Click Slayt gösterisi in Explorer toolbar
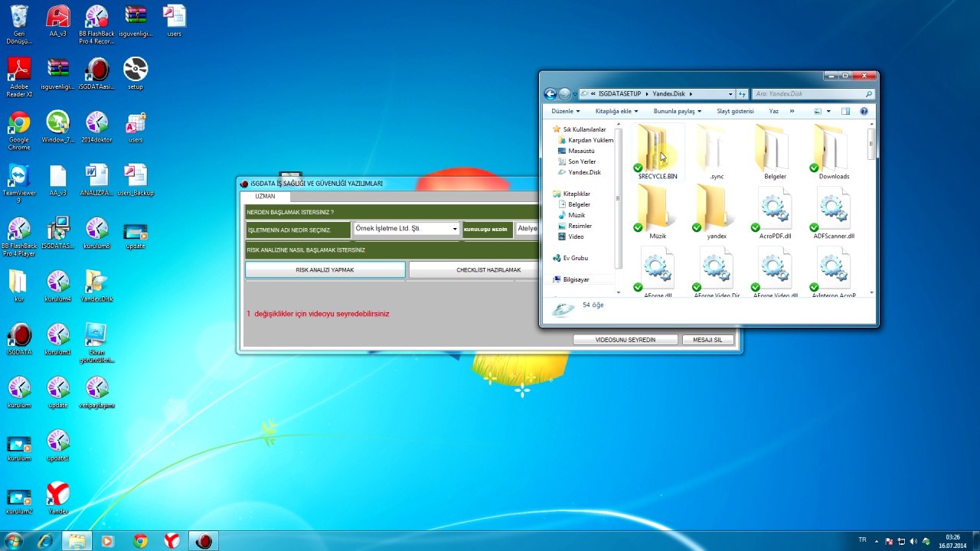This screenshot has width=980, height=551. click(735, 111)
